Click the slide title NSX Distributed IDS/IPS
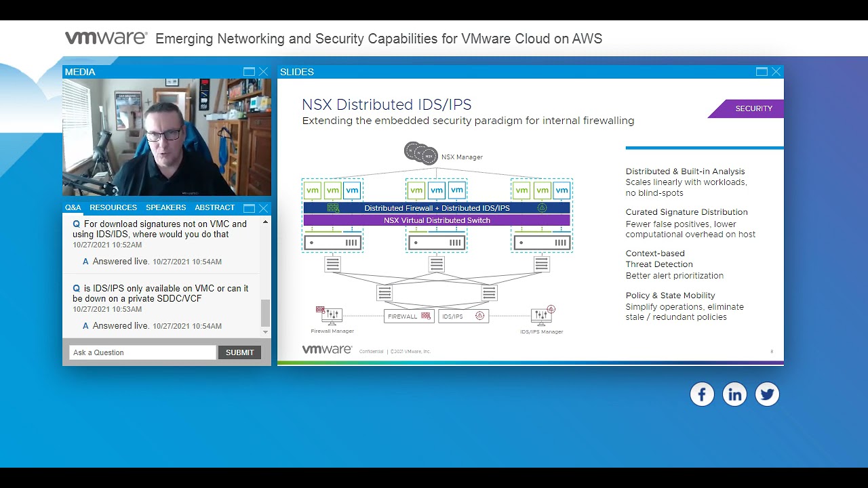 tap(387, 104)
